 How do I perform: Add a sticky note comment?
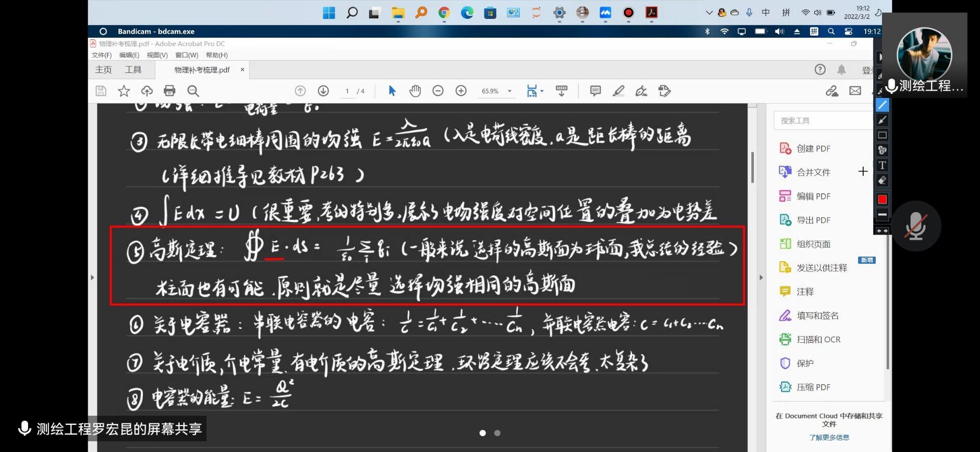click(x=595, y=91)
